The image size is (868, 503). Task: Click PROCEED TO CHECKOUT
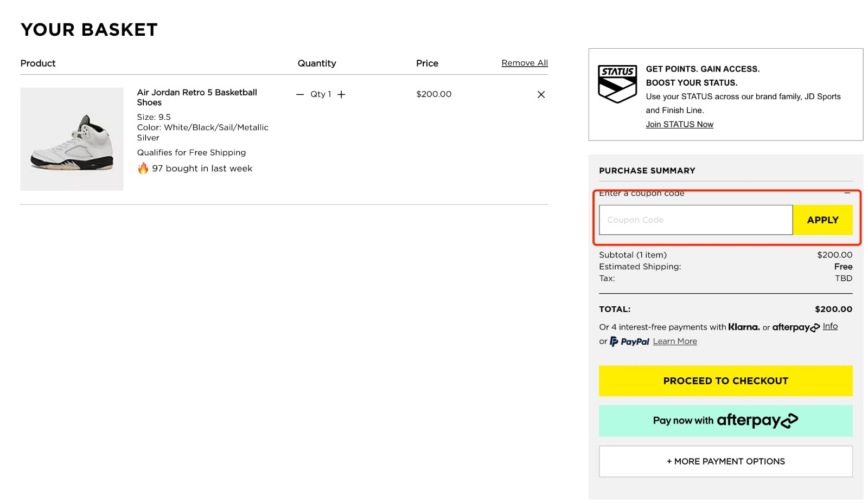point(725,381)
